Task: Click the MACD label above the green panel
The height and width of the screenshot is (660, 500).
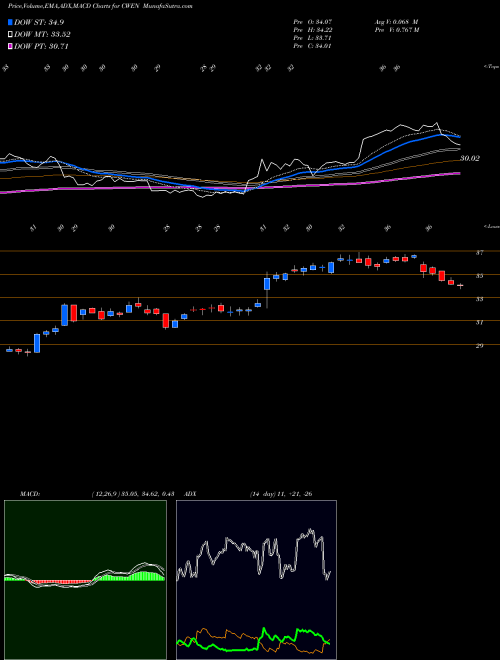Action: [x=29, y=494]
